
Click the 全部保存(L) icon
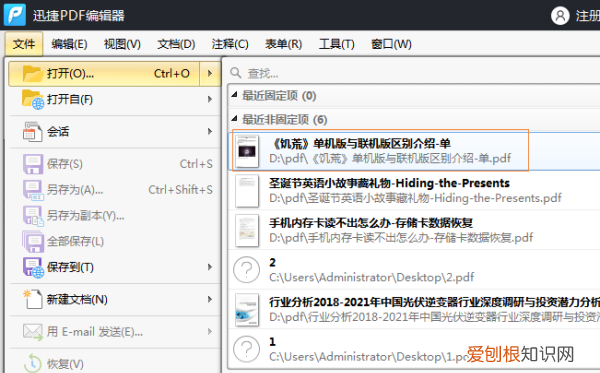pos(33,241)
